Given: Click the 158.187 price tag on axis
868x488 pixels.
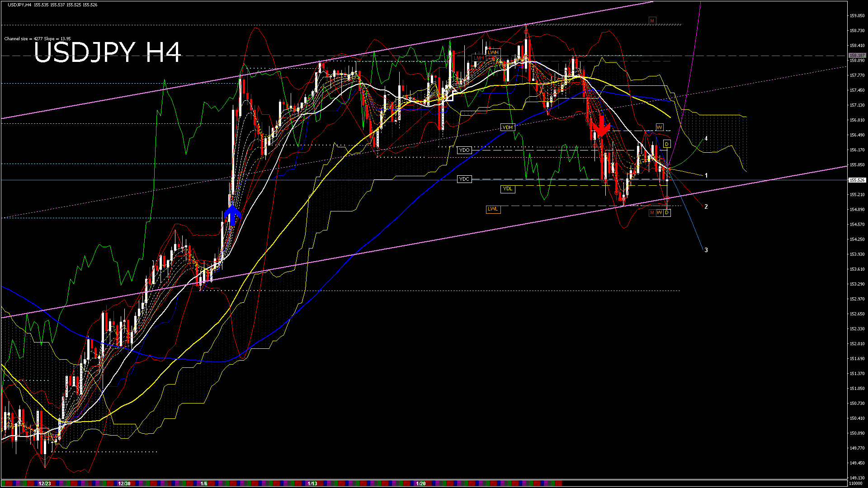Looking at the screenshot, I should tap(857, 56).
